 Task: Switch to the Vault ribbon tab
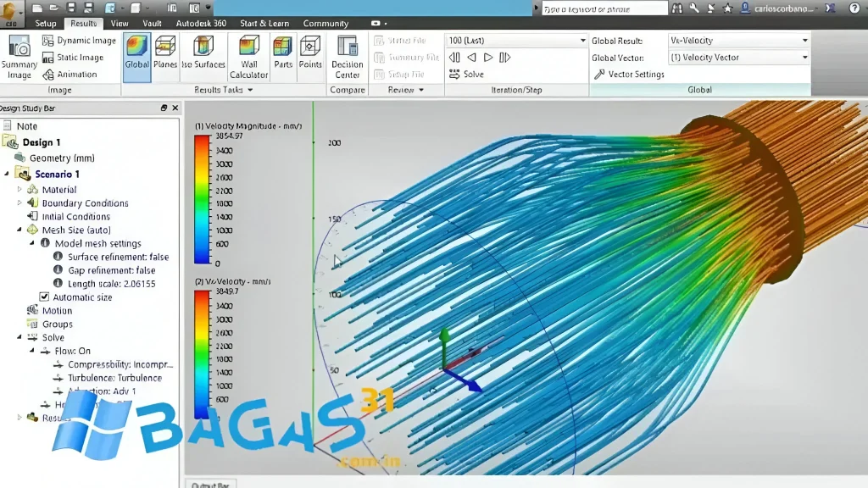click(x=152, y=23)
